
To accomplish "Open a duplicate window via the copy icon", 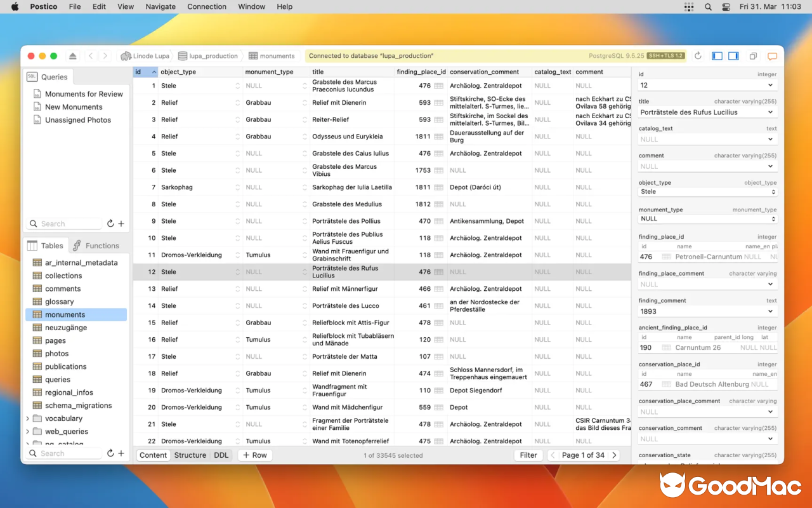I will [753, 55].
